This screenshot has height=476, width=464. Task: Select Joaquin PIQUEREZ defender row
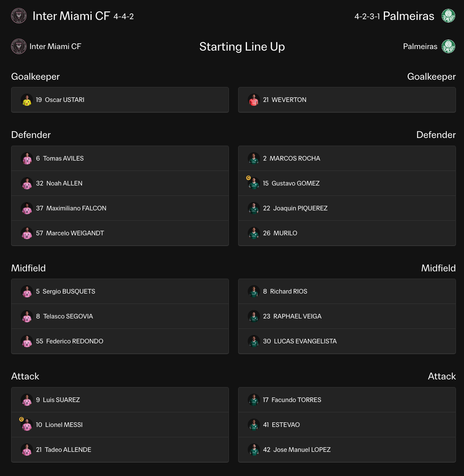coord(347,208)
